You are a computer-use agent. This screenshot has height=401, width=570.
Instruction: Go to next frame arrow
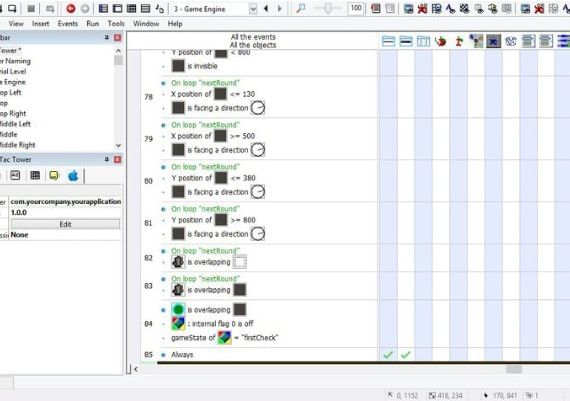[280, 9]
